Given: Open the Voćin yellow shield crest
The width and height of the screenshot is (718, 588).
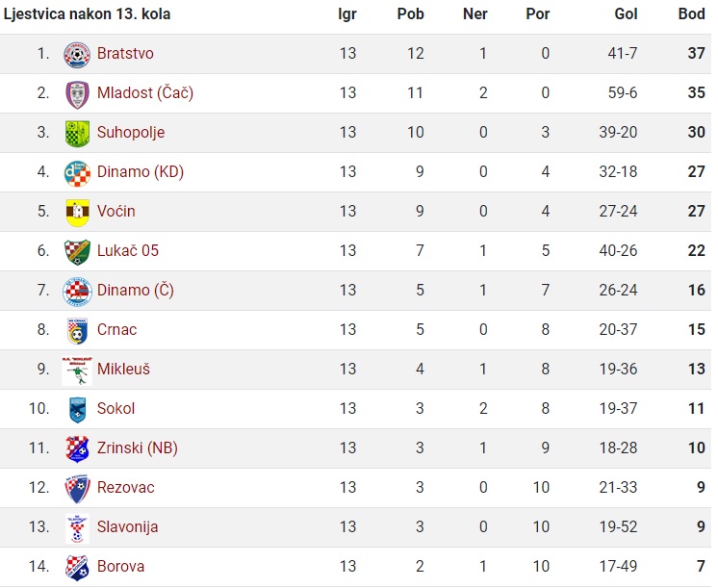Looking at the screenshot, I should point(77,213).
